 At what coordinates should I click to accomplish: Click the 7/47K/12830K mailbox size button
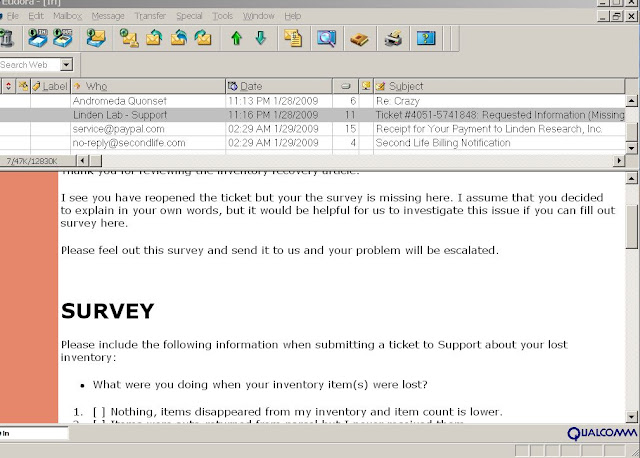[x=38, y=161]
